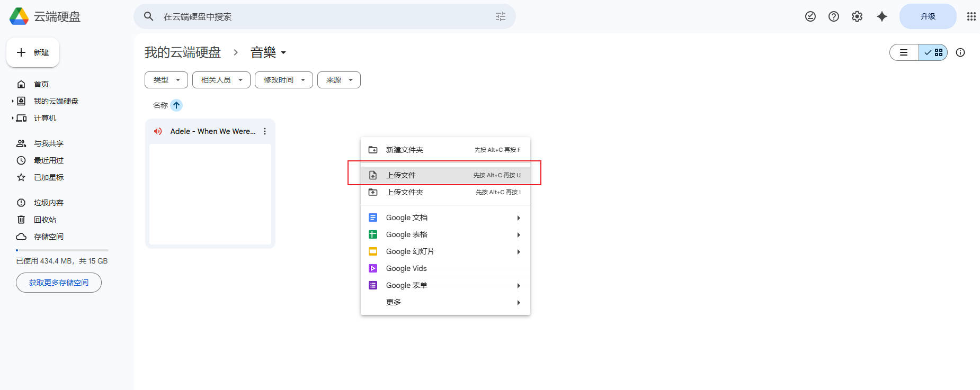Screen dimensions: 980x390
Task: Choose 上传文件 from the menu
Action: pos(446,175)
